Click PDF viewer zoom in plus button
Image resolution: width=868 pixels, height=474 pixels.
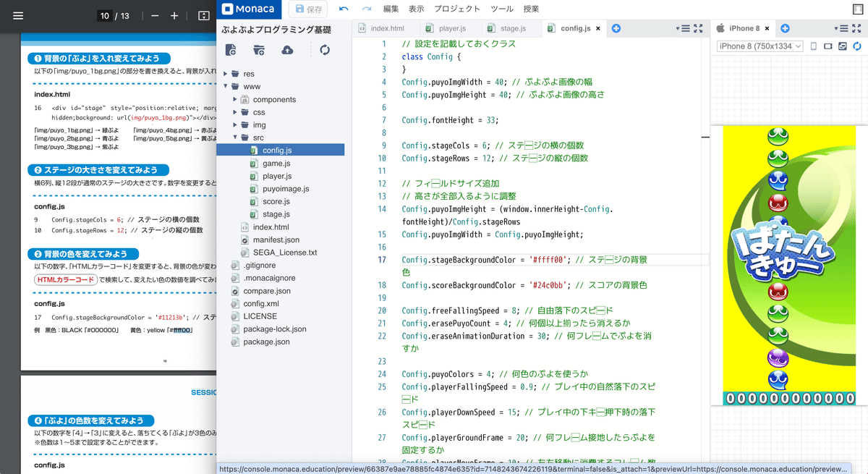(174, 16)
